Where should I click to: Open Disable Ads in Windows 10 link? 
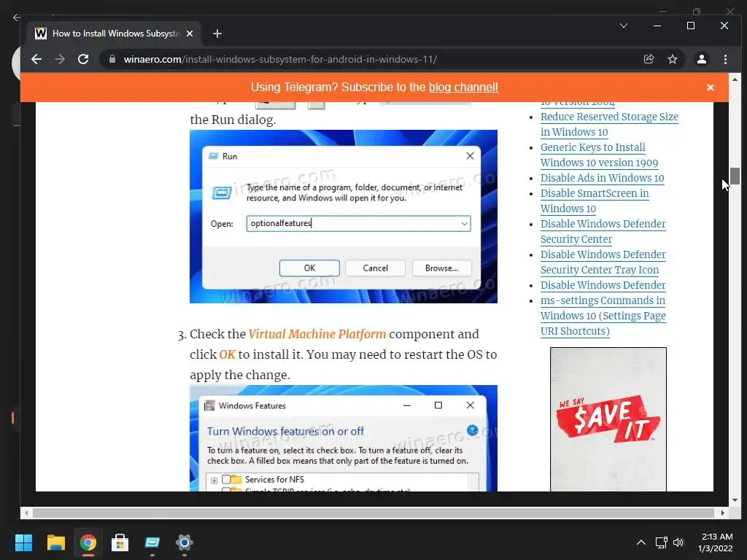[602, 178]
